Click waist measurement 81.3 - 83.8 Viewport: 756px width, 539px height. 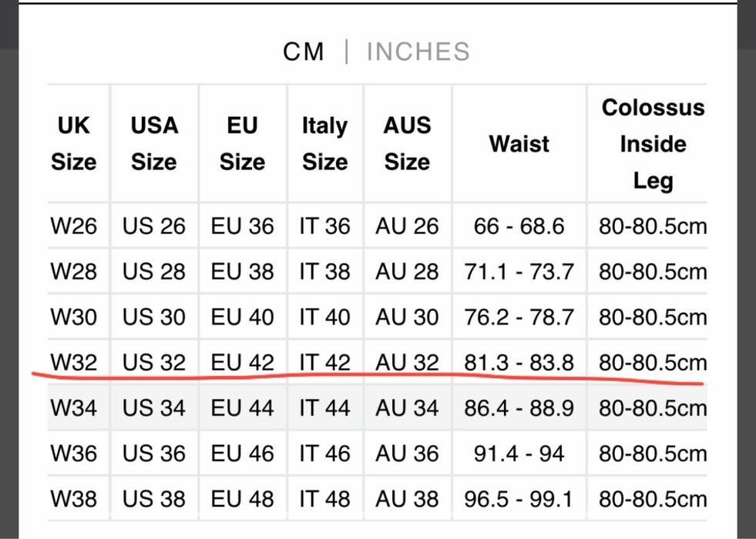tap(519, 362)
